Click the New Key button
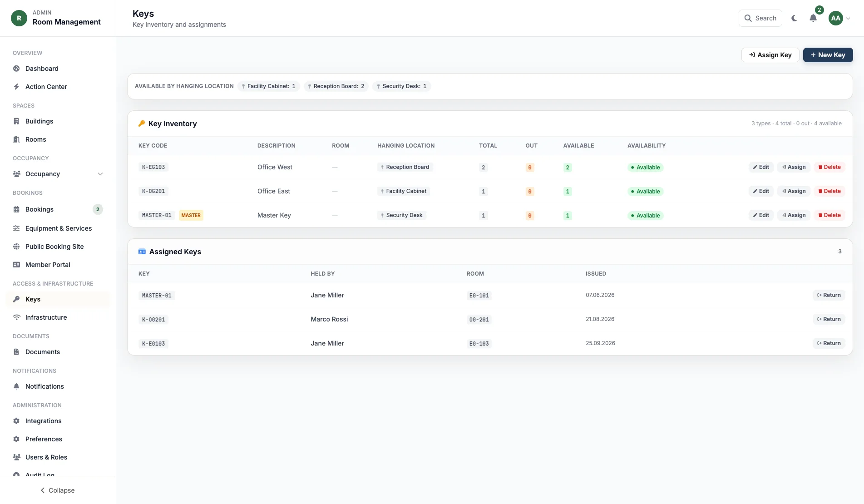 tap(828, 55)
